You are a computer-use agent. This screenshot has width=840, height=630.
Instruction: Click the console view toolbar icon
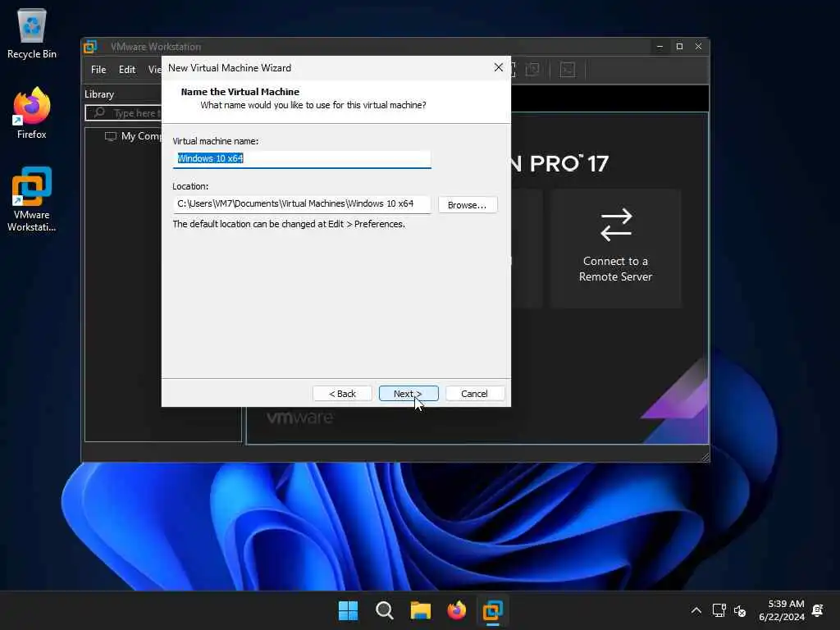(x=568, y=70)
